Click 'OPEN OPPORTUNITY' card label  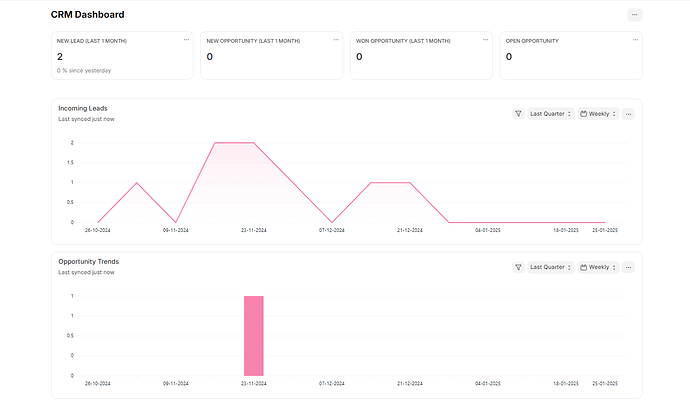[x=532, y=41]
